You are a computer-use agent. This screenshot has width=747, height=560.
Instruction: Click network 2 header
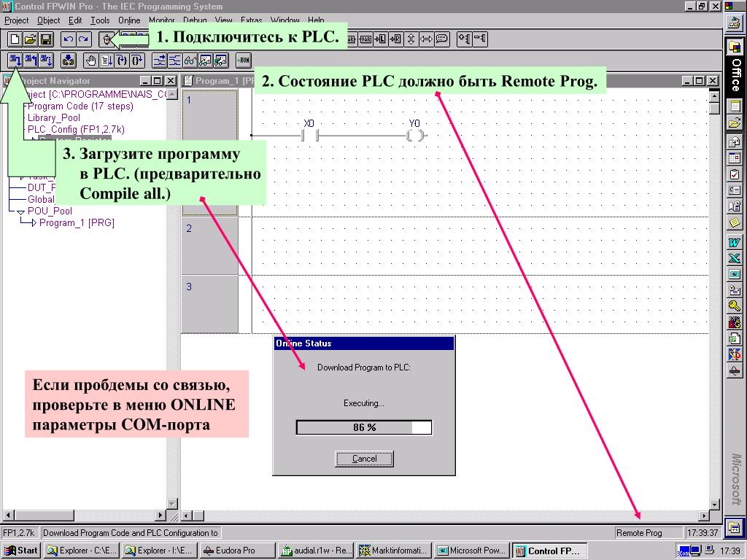point(209,246)
